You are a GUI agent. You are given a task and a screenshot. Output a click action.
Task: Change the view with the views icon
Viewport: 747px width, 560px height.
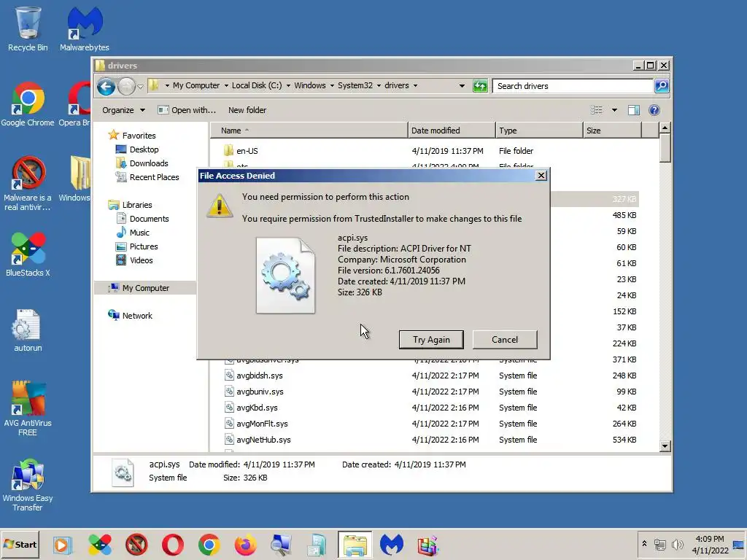(x=597, y=110)
